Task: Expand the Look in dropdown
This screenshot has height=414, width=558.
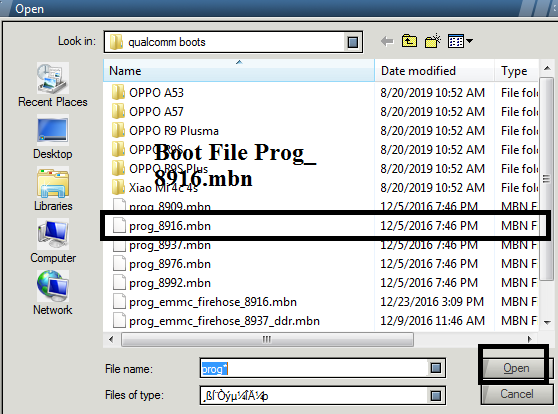Action: (x=353, y=42)
